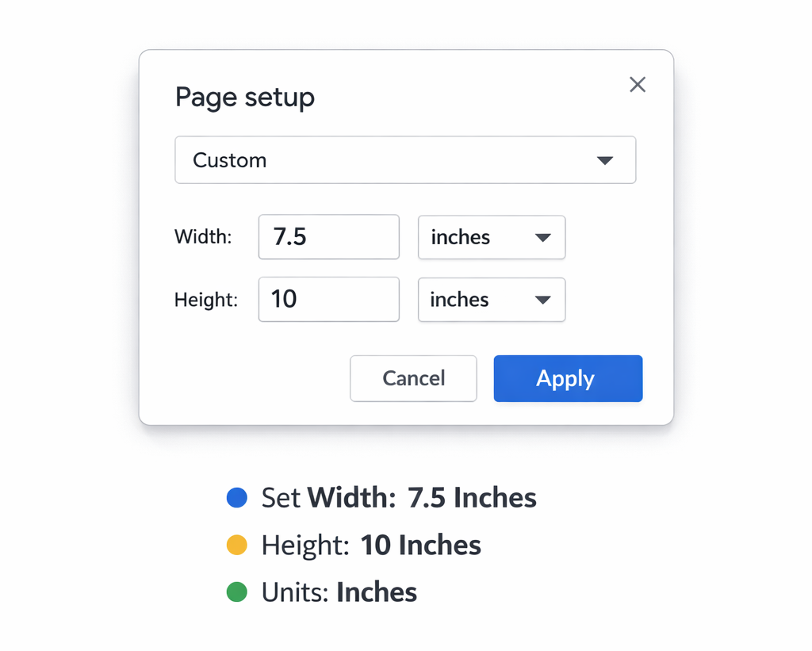Click the Page setup dialog title

coord(244,97)
